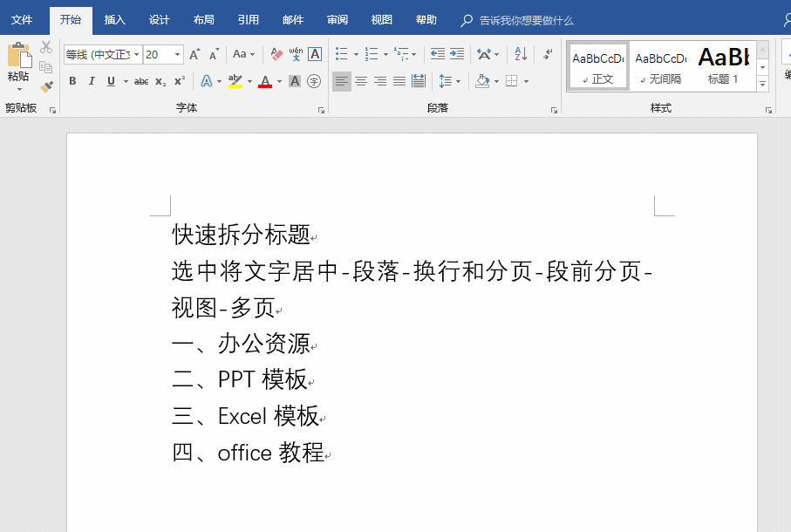Switch to the 插入 tab
This screenshot has width=791, height=532.
[x=114, y=20]
